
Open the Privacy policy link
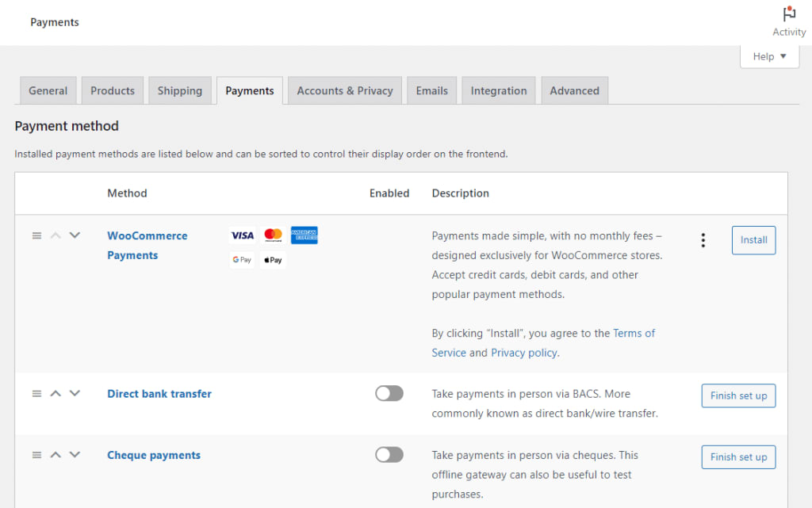[524, 353]
